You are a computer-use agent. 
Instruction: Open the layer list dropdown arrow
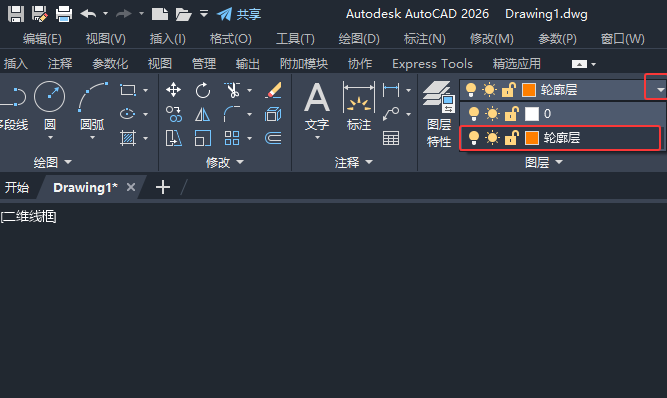[x=660, y=90]
